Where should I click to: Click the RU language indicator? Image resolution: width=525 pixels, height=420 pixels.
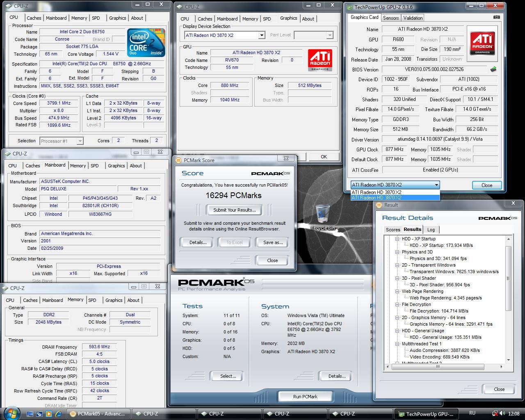(x=472, y=413)
